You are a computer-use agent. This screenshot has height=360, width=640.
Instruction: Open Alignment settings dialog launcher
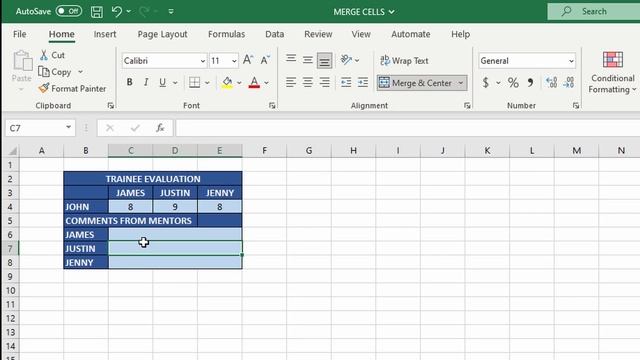coord(467,106)
